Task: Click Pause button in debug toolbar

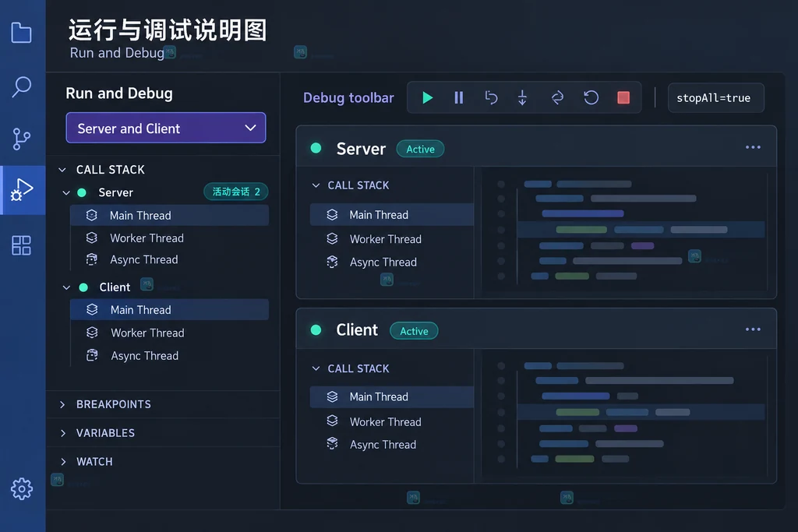Action: (x=458, y=97)
